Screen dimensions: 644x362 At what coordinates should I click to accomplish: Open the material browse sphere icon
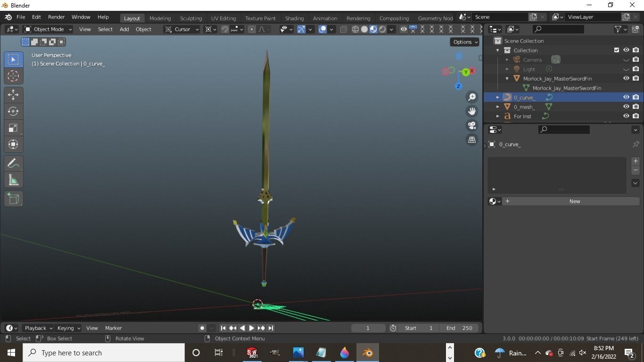coord(494,201)
